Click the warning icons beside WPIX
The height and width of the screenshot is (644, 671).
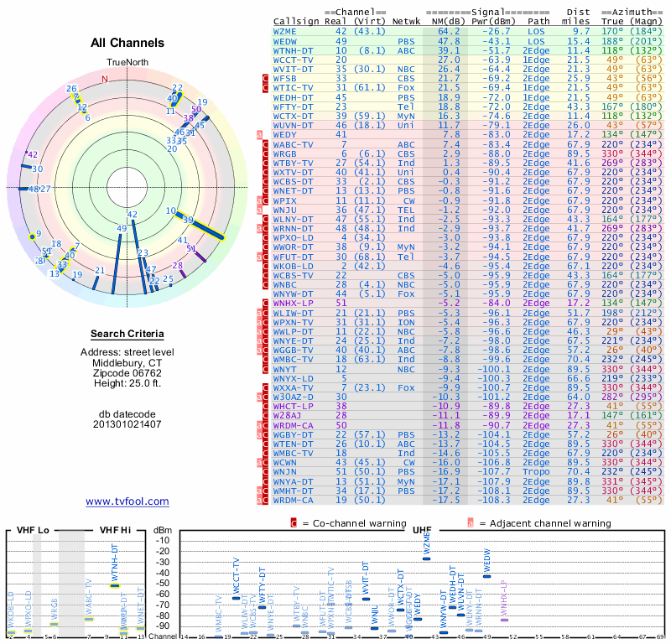click(263, 200)
